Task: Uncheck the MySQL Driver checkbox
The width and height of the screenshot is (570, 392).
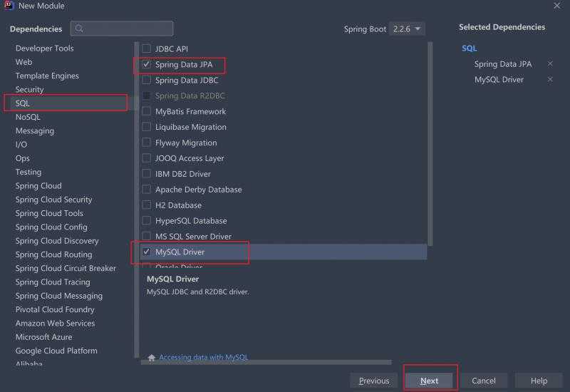Action: (x=147, y=252)
